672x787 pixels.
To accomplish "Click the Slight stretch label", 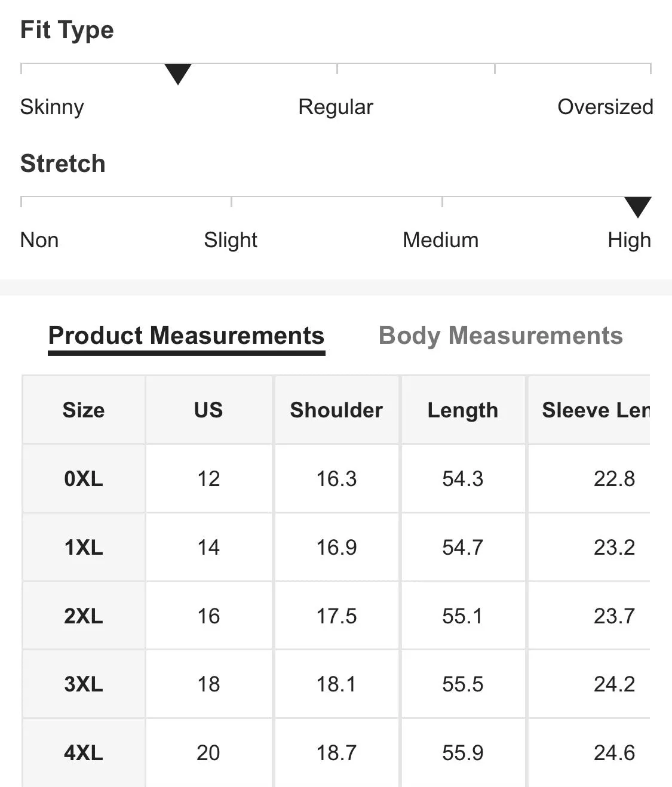I will point(231,241).
